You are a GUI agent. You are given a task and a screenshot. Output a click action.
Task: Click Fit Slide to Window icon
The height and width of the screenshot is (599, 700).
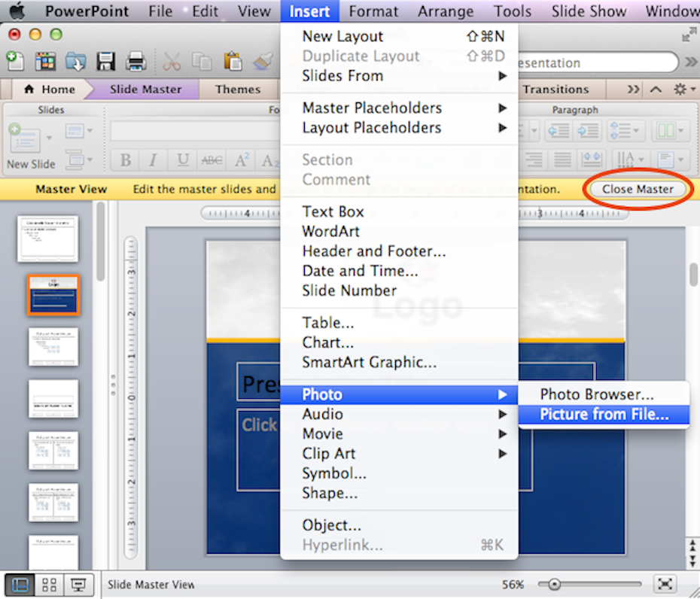[x=665, y=584]
